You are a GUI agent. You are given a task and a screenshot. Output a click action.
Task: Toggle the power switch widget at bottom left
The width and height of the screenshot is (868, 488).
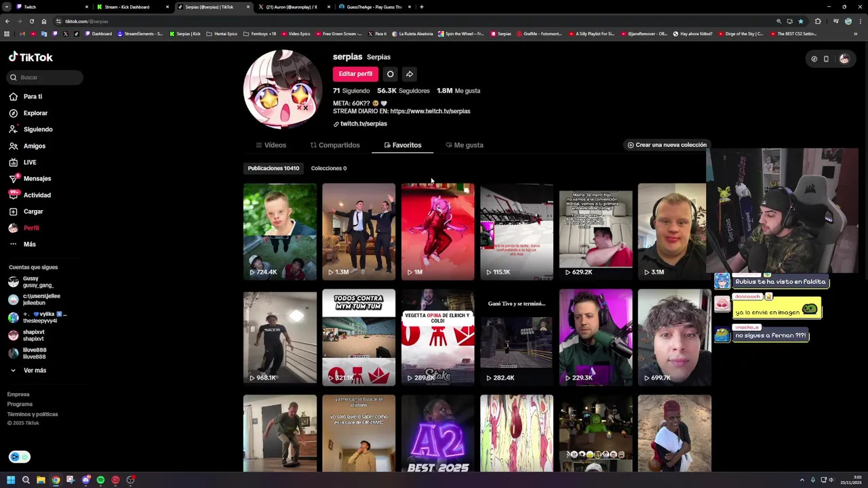coord(19,457)
